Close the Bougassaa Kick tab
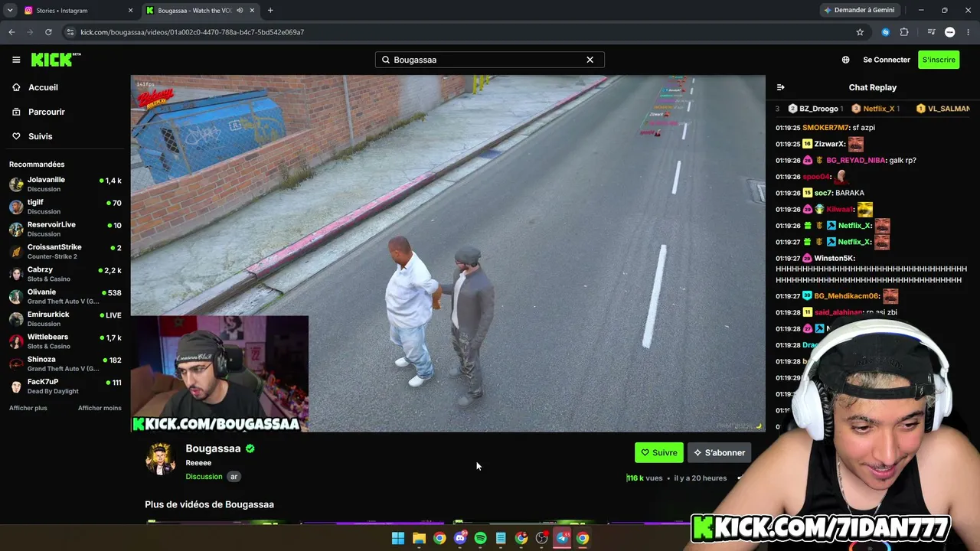The width and height of the screenshot is (980, 551). [253, 11]
